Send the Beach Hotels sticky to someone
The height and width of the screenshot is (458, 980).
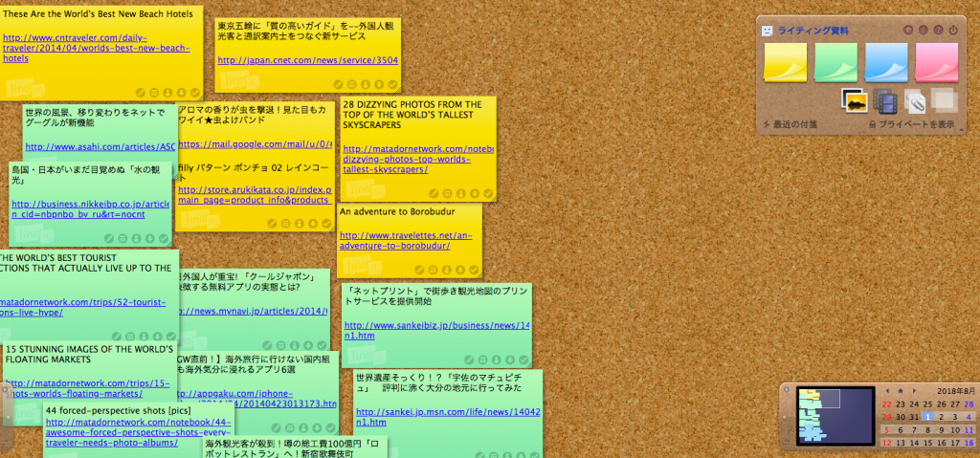168,93
